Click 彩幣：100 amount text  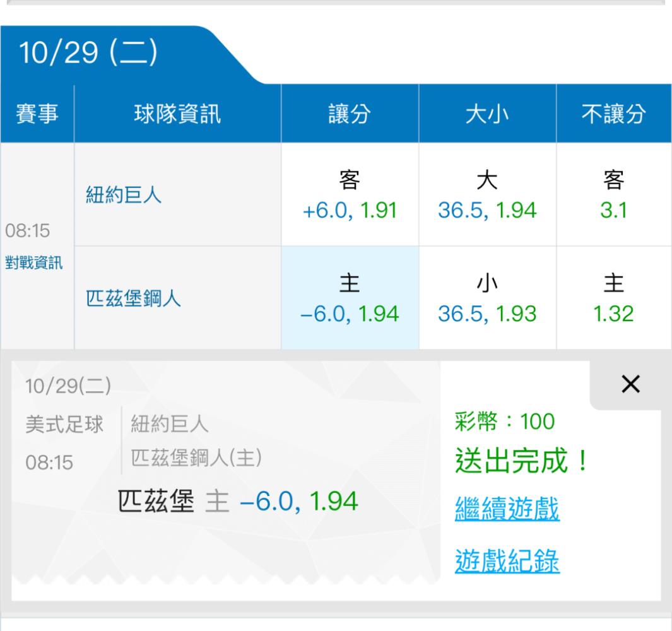(x=505, y=421)
